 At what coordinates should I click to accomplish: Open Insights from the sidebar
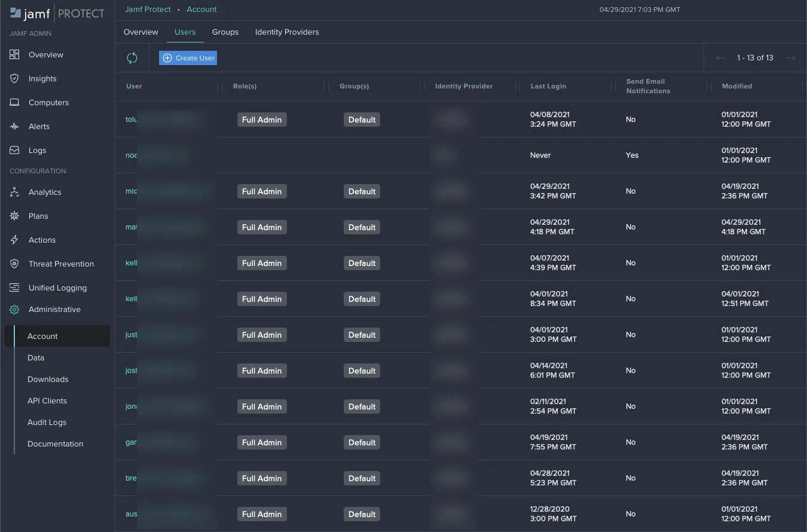14,78
